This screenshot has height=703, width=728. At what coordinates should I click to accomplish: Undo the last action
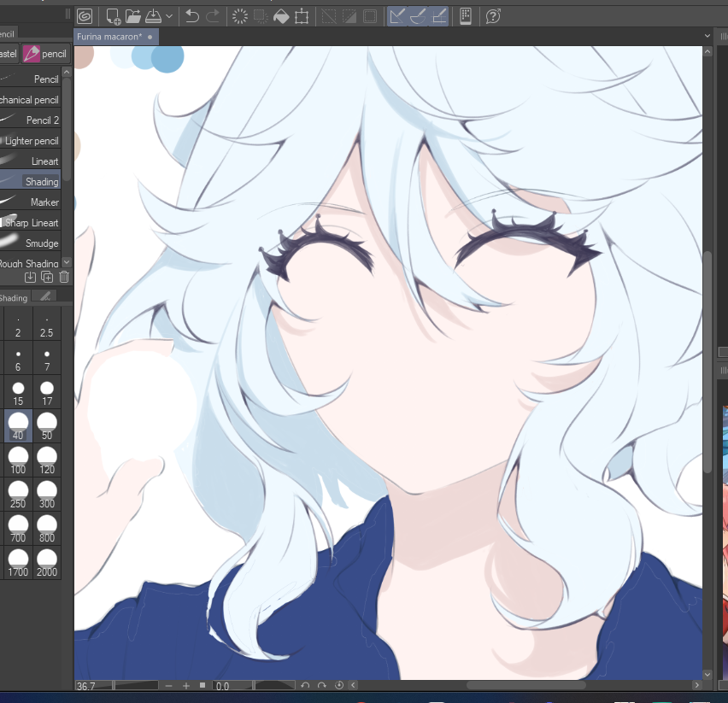(191, 17)
